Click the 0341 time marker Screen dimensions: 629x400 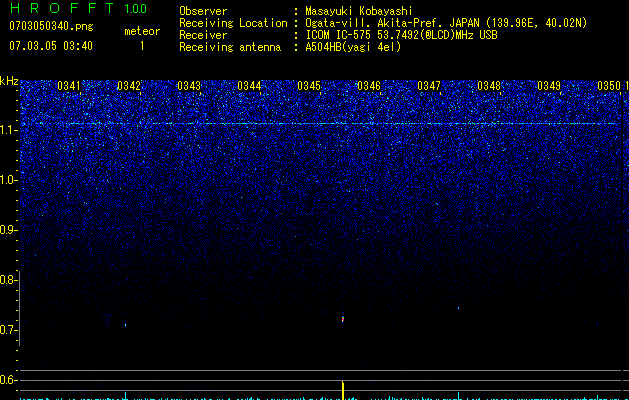(x=69, y=86)
